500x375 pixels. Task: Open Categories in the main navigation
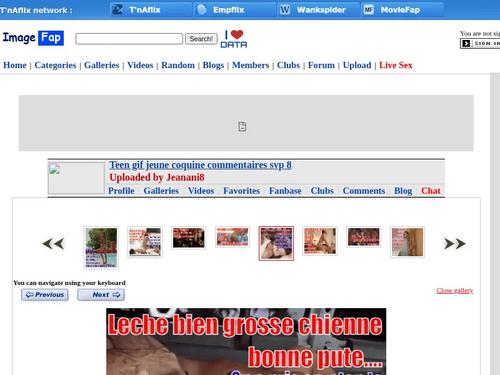55,65
